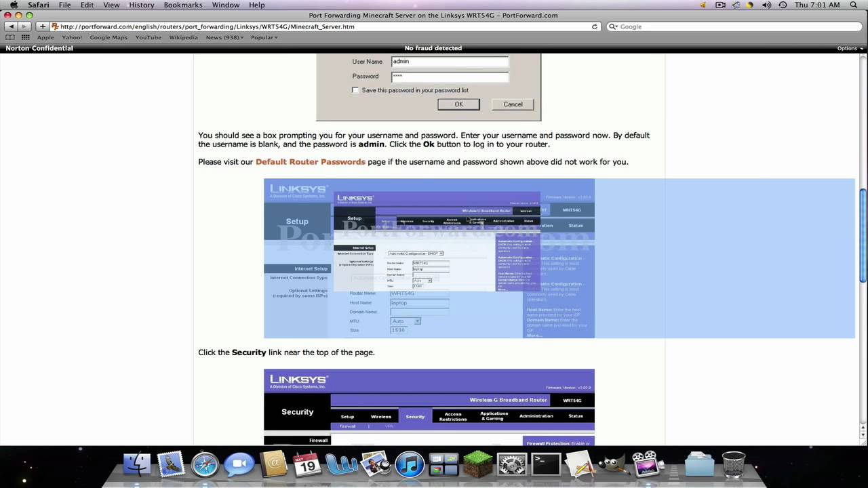Follow the Default Router Passwords link
This screenshot has height=488, width=868.
click(x=311, y=162)
